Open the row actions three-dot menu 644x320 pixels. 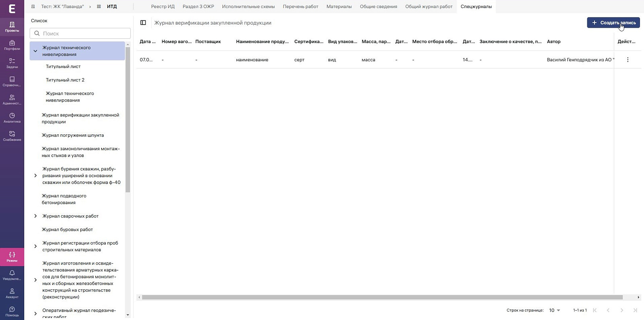(x=627, y=60)
